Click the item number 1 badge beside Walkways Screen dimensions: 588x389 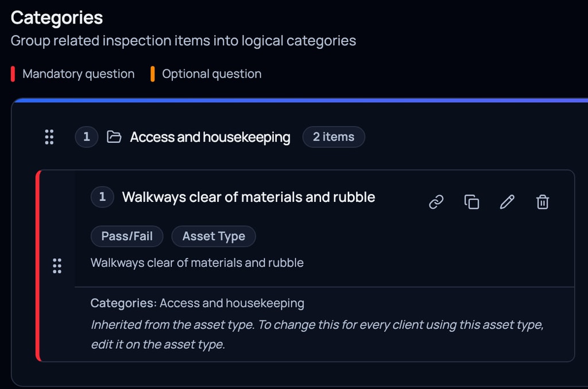102,197
